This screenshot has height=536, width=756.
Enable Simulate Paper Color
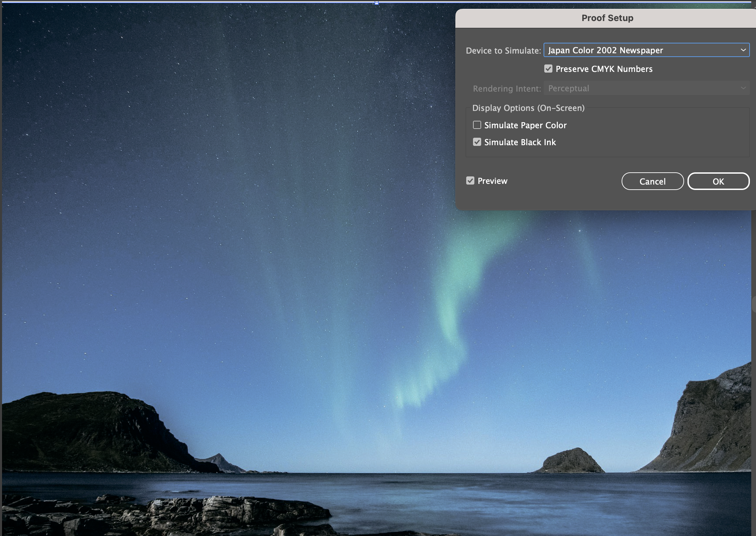pos(477,125)
